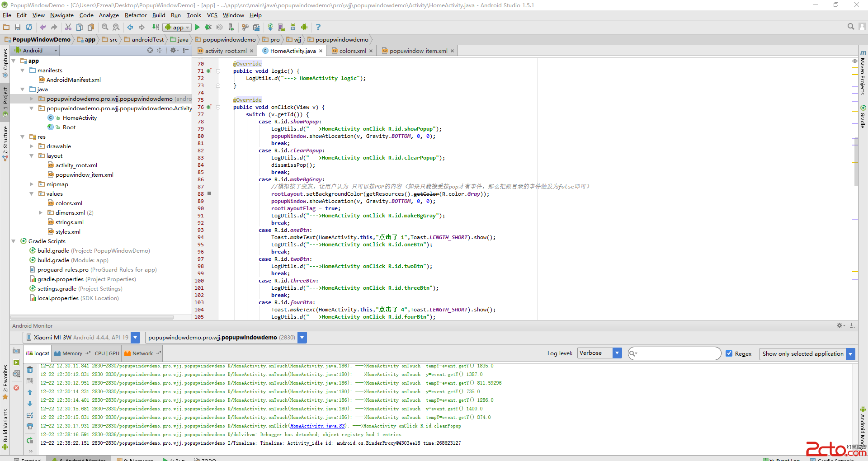Open the Xiaomi MI 3W device dropdown
The height and width of the screenshot is (461, 868).
136,338
